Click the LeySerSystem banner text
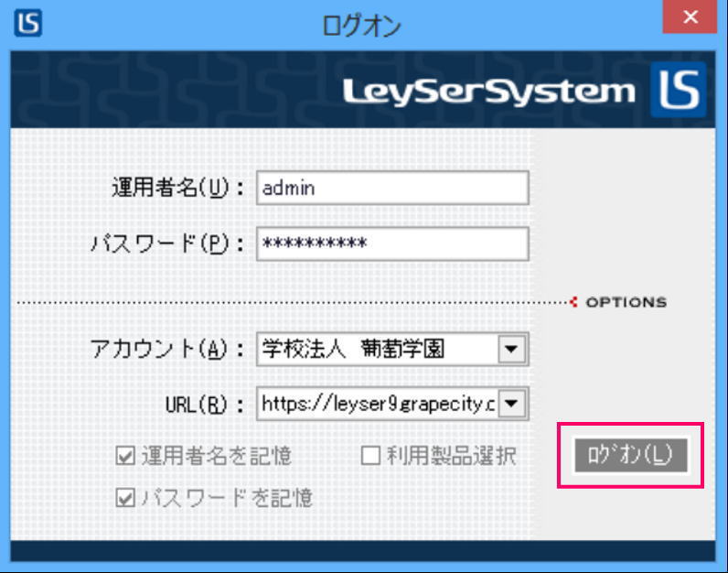 tap(488, 92)
